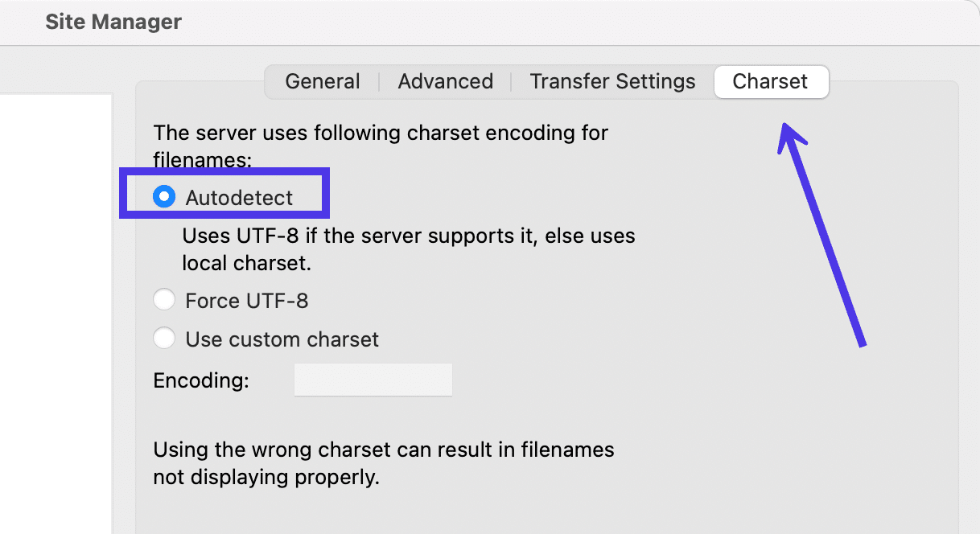Click the Site Manager window title
Screen dimensions: 980x534
113,22
